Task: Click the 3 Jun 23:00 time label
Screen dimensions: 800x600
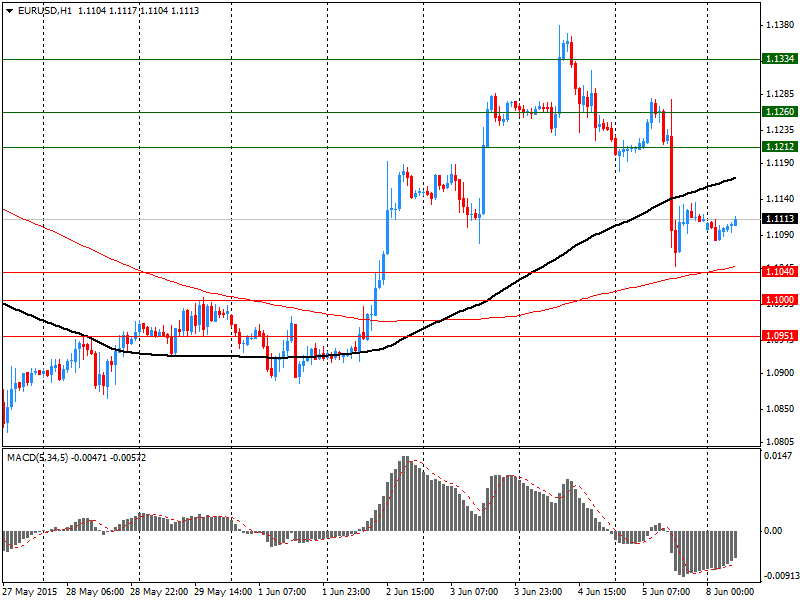Action: click(x=538, y=592)
